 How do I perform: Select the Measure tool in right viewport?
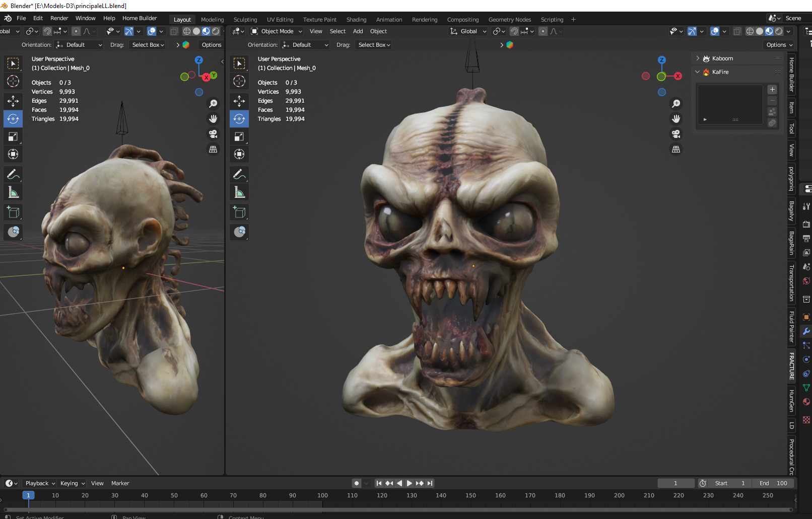point(239,192)
